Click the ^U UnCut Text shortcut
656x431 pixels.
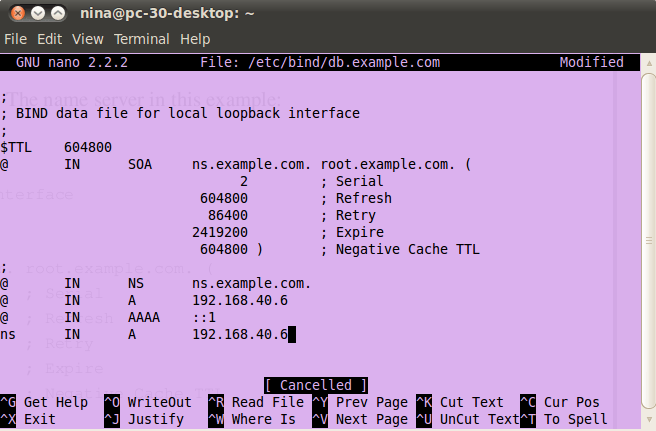[468, 420]
